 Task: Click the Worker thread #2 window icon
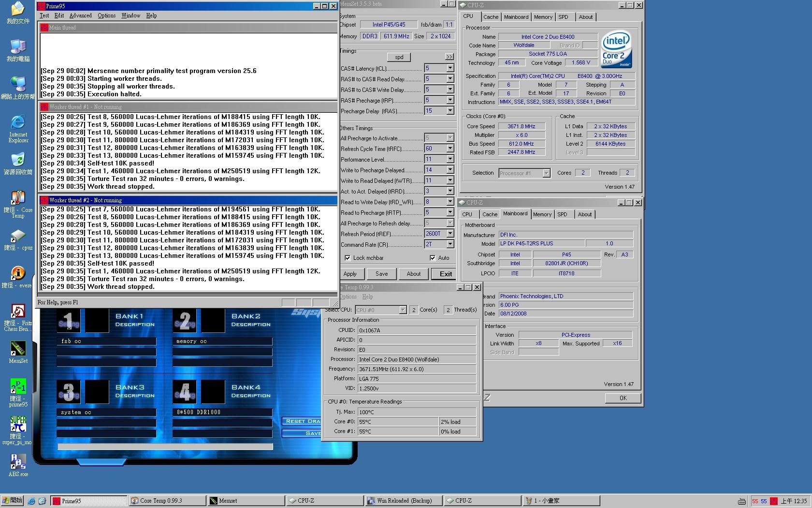[x=44, y=200]
